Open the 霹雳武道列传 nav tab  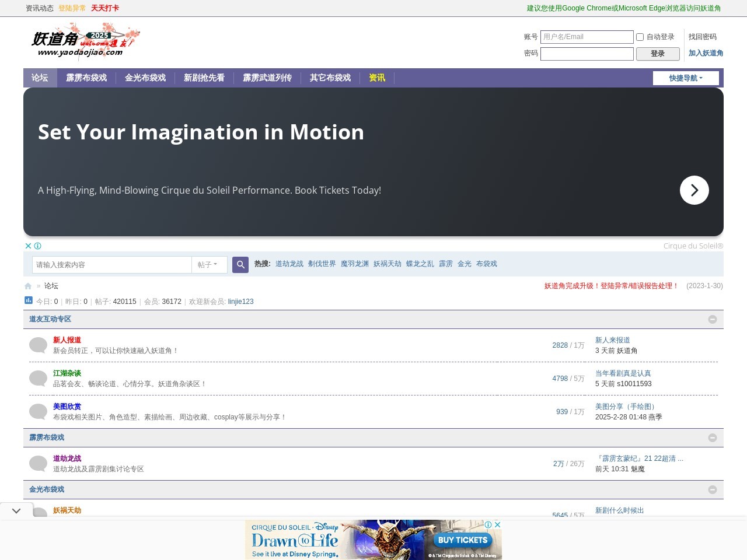(267, 78)
